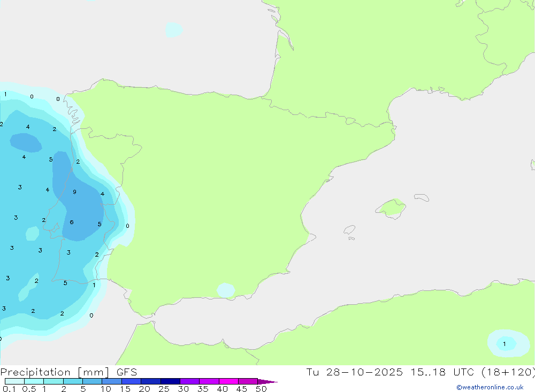This screenshot has height=392, width=535.
Task: Click the "20" legend scale label
Action: 144,389
